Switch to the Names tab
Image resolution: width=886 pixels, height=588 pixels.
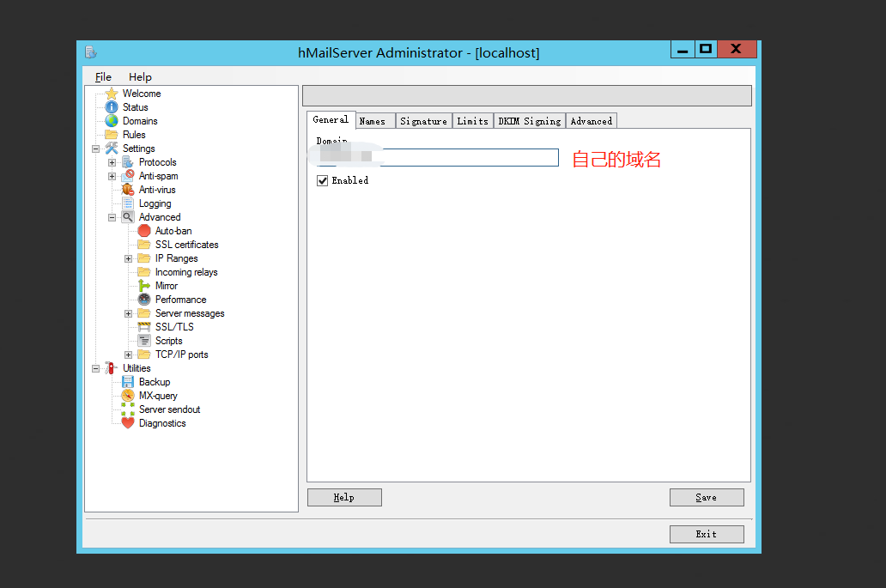click(x=375, y=121)
